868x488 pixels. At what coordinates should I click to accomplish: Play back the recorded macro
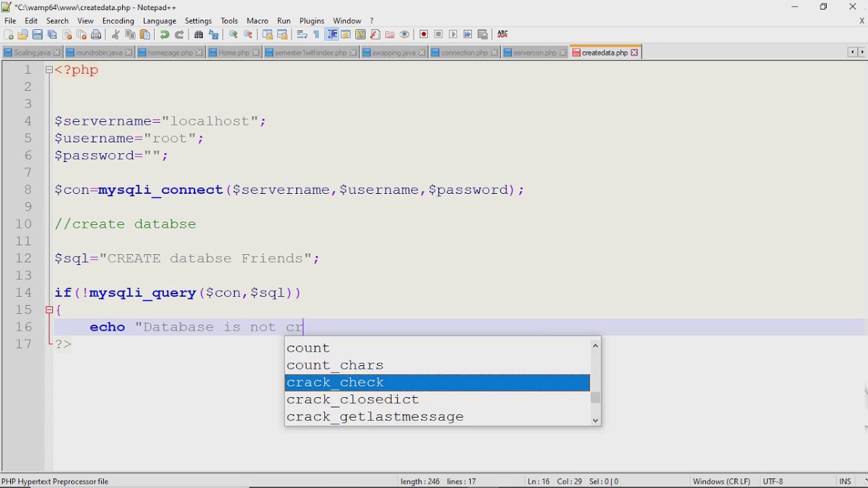(x=453, y=35)
